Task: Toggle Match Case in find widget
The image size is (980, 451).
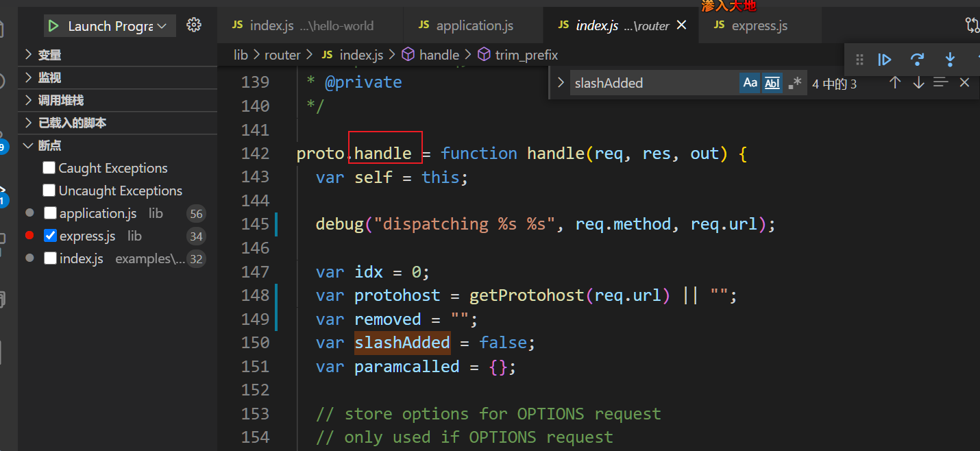Action: tap(750, 83)
